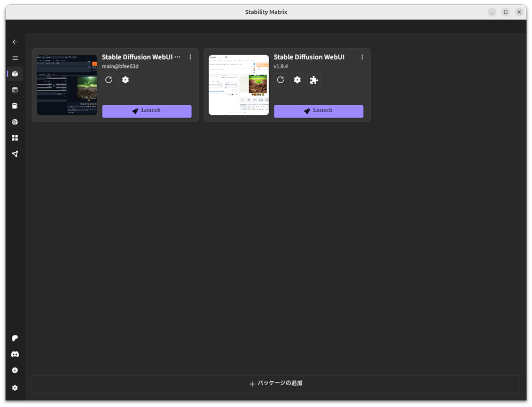Open the Inference page icon in the sidebar
532x407 pixels.
15,90
